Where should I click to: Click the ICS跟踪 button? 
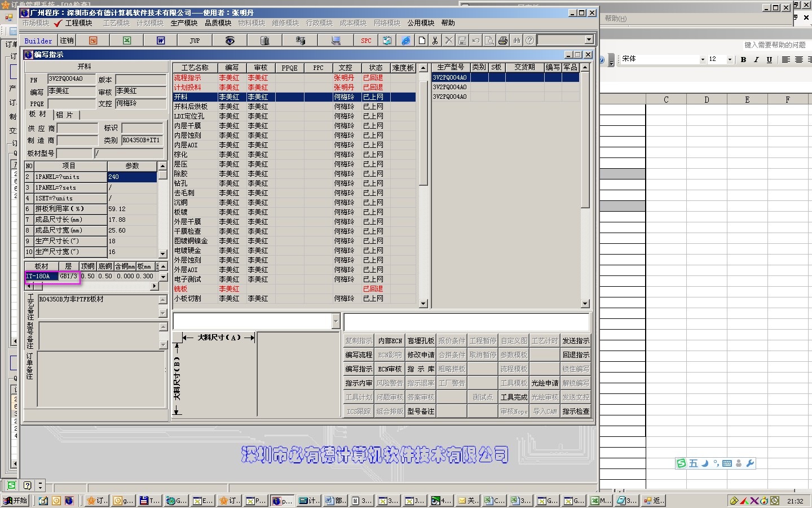click(359, 411)
